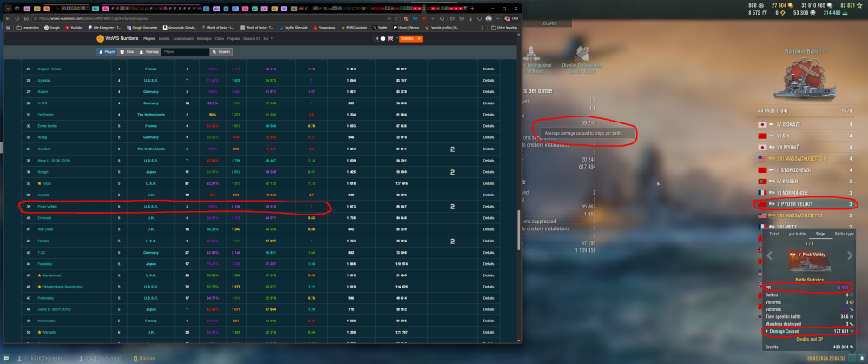868x364 pixels.
Task: Switch to Total tab in stats popup
Action: pos(774,235)
